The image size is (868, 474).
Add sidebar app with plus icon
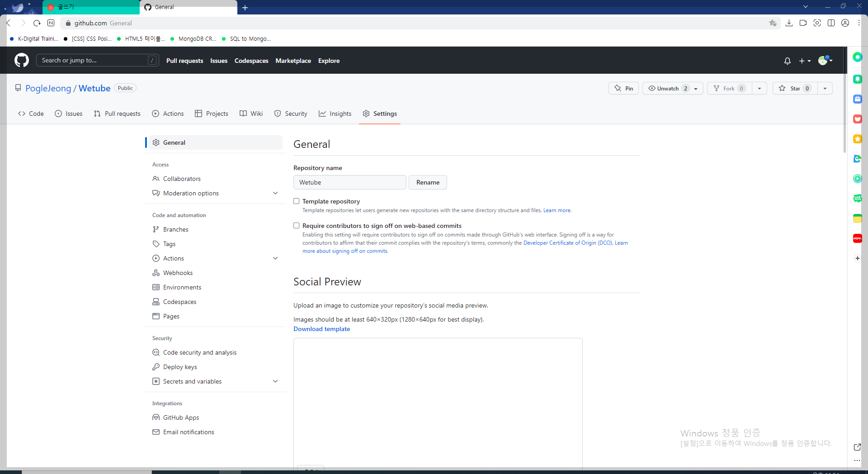pyautogui.click(x=857, y=258)
